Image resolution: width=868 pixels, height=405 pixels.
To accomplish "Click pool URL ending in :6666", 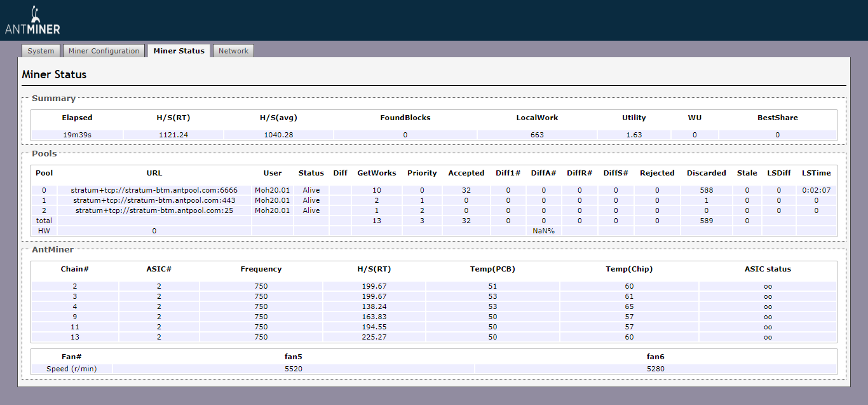I will coord(154,190).
